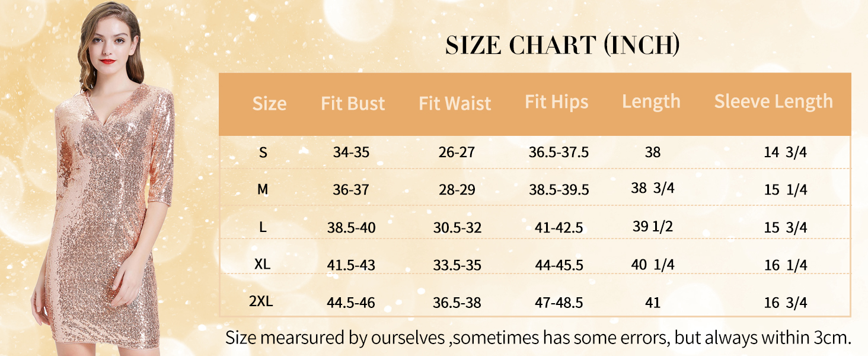This screenshot has height=356, width=868.
Task: Click the size "M" row label
Action: coord(263,190)
